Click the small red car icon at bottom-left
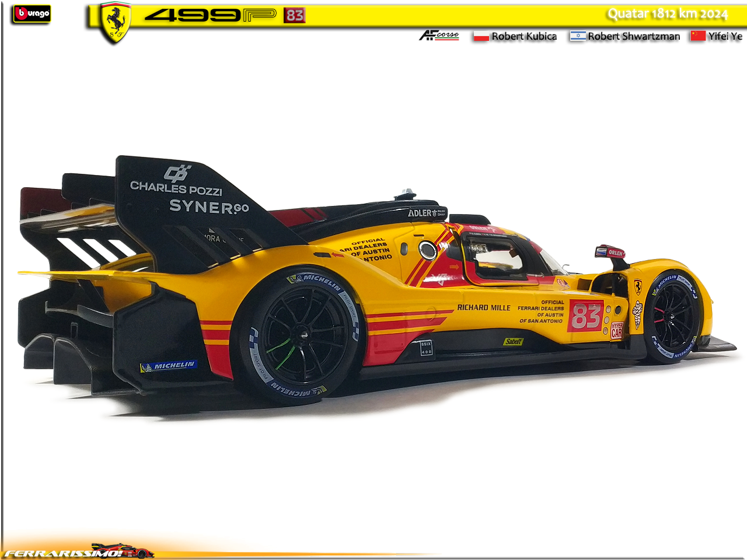The image size is (747, 560). tap(123, 549)
